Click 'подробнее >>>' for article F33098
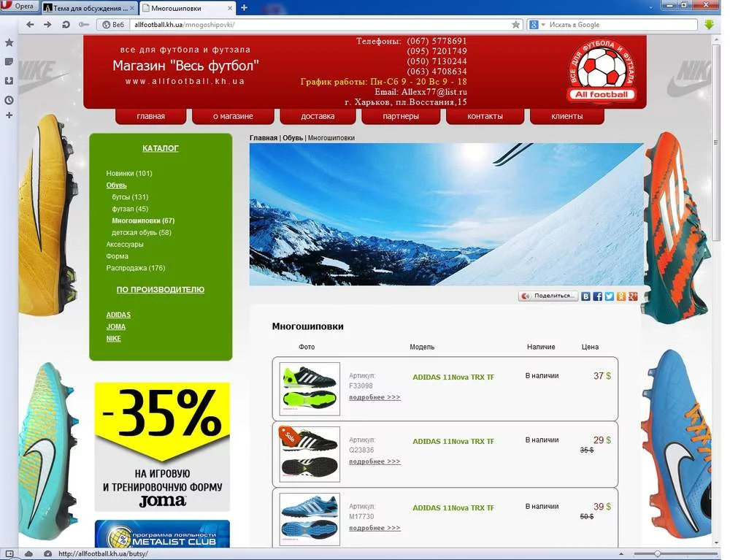730x560 pixels. click(x=374, y=397)
